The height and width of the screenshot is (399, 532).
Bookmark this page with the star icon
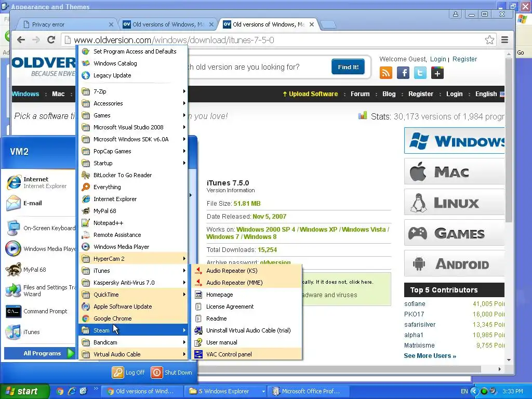tap(489, 40)
